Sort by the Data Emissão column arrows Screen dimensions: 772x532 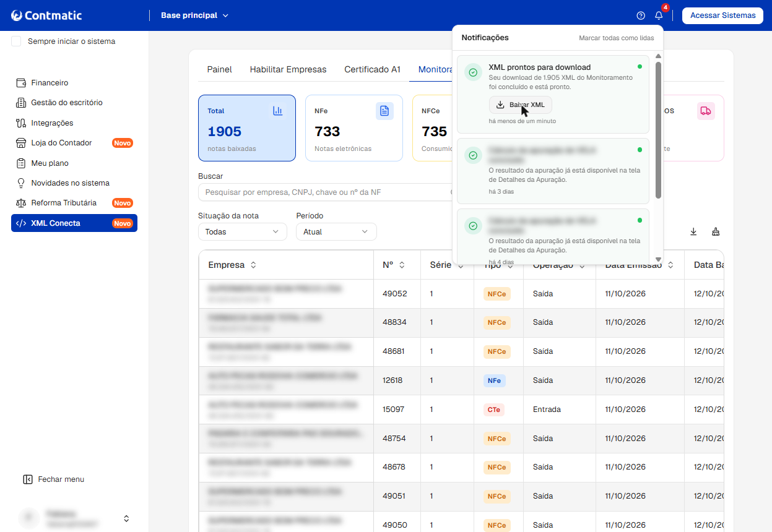[x=670, y=265]
